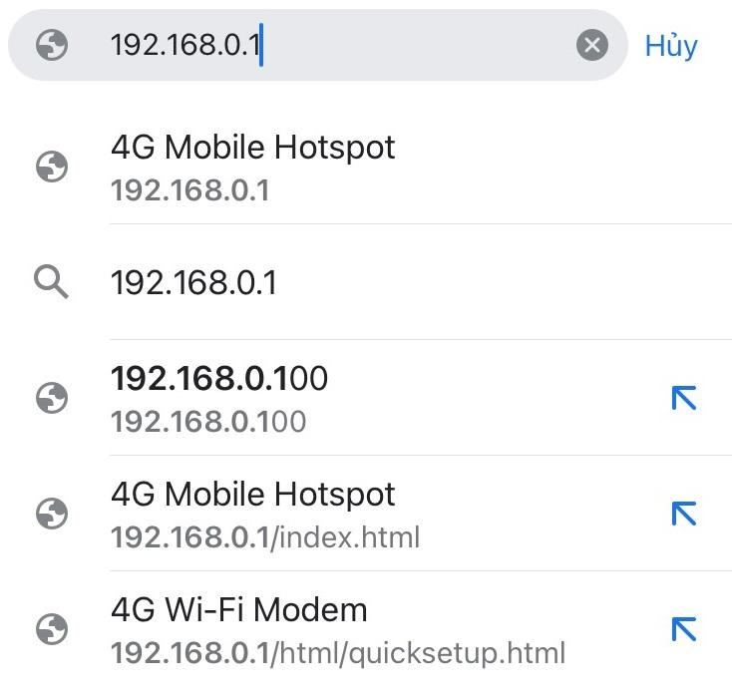The width and height of the screenshot is (732, 700).
Task: Click the globe icon beside 4G Wi-Fi Modem
Action: coord(52,629)
